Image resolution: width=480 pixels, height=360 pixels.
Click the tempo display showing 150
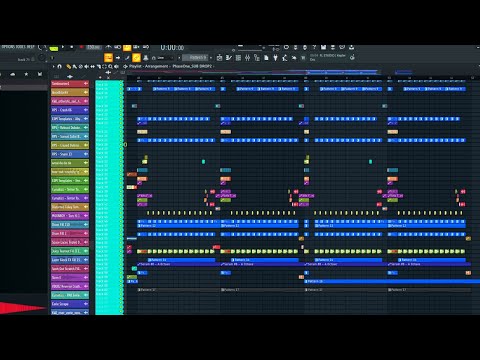93,47
